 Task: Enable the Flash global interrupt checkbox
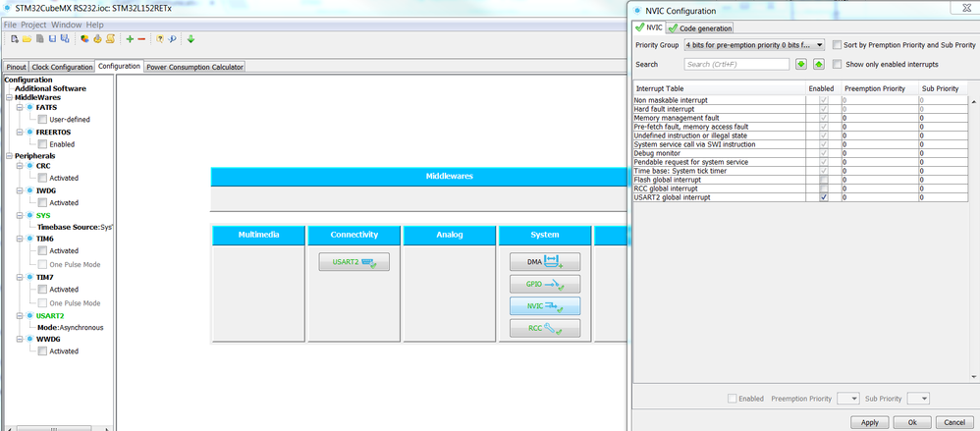[x=824, y=180]
